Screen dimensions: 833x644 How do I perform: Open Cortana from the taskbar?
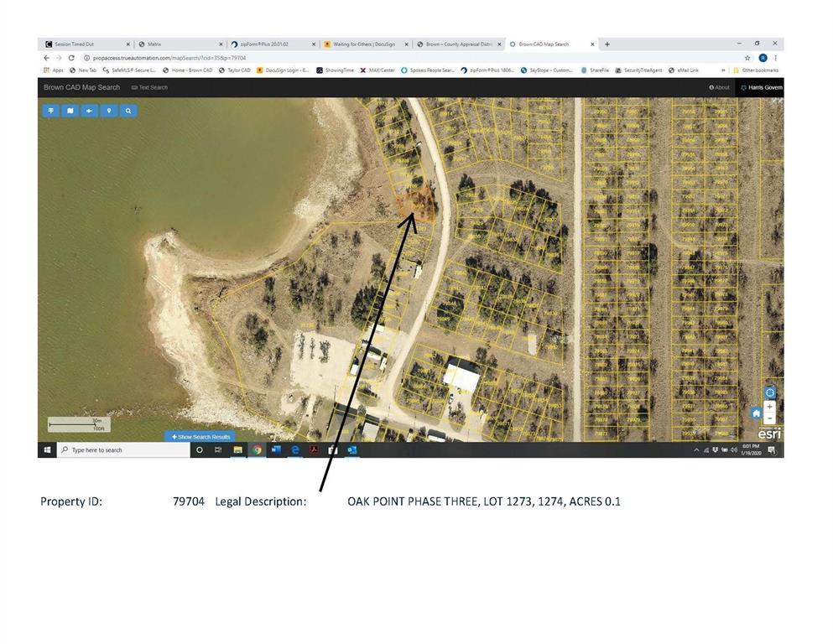pyautogui.click(x=199, y=449)
